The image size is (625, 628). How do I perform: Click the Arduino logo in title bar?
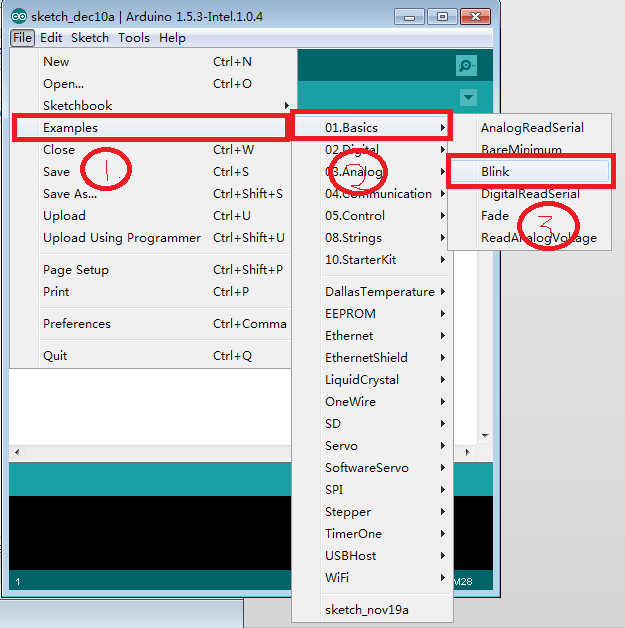(19, 16)
